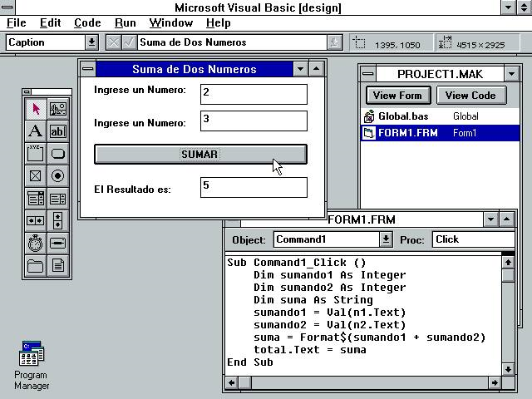Select the Frame tool in the toolbox
The height and width of the screenshot is (399, 532).
tap(36, 154)
